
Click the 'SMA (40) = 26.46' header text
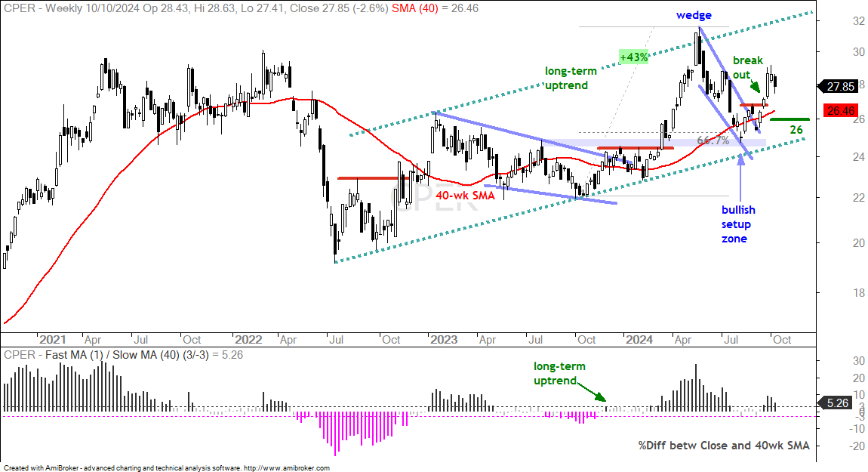coord(434,8)
